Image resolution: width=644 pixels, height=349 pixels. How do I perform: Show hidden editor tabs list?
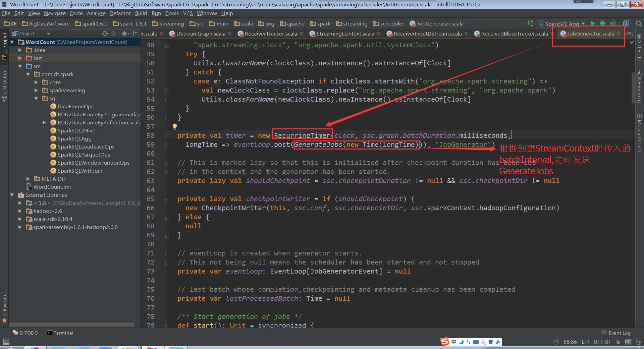pyautogui.click(x=630, y=34)
